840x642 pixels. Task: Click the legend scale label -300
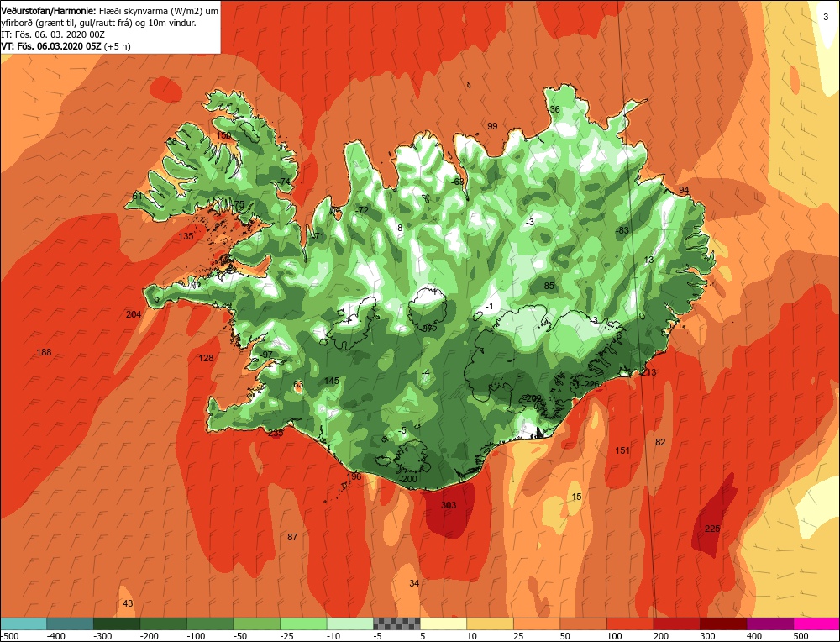coord(102,636)
